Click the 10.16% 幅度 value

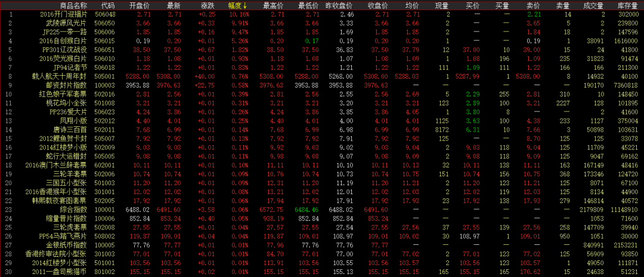tap(239, 14)
